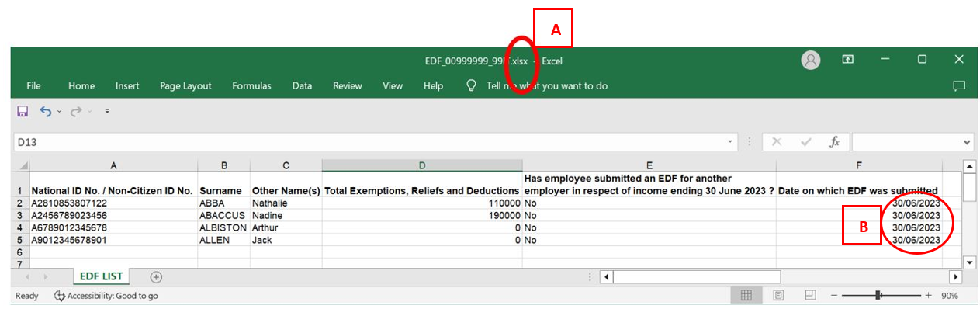Click the zoom in plus button
The height and width of the screenshot is (309, 980).
coord(928,296)
